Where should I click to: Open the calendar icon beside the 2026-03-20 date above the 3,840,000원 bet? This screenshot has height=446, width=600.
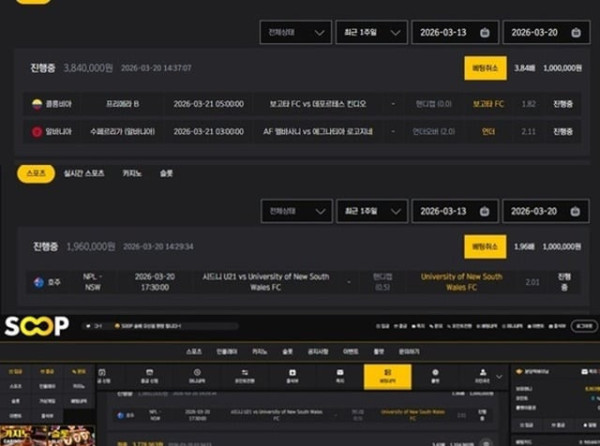click(576, 33)
